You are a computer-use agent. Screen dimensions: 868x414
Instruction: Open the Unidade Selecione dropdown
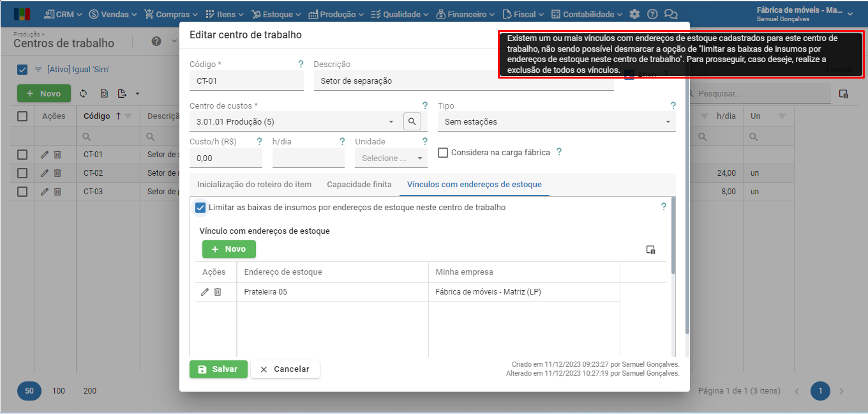420,158
